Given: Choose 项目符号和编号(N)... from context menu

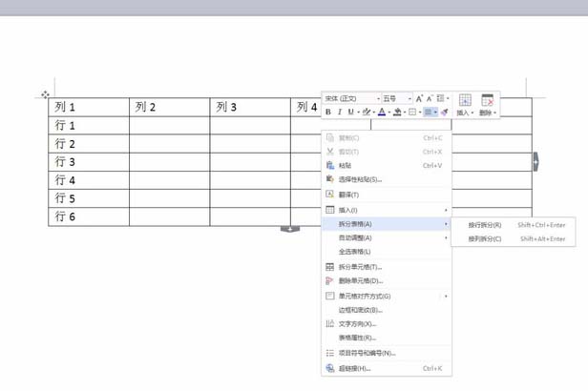Looking at the screenshot, I should click(387, 353).
